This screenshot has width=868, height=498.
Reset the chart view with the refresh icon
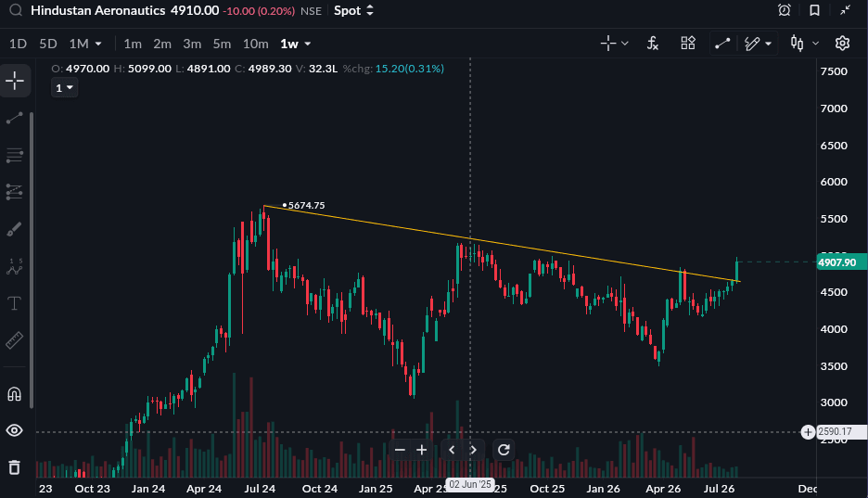504,450
